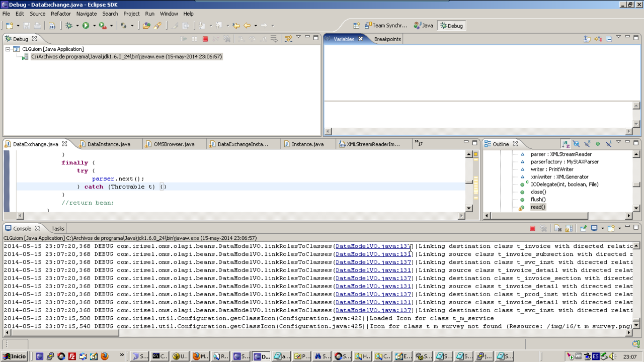Select the Debug perspective button

pyautogui.click(x=451, y=26)
